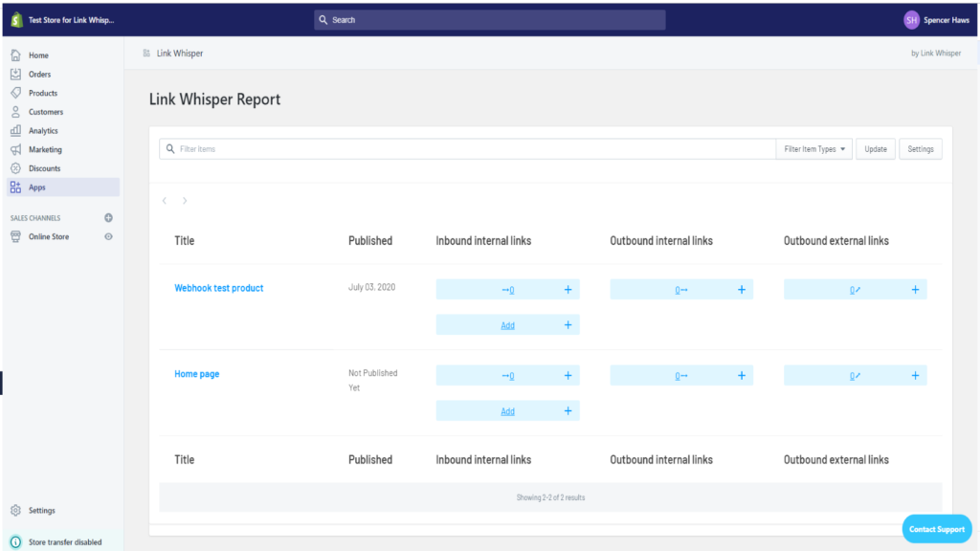
Task: Expand Add row plus for Home page
Action: [x=568, y=410]
